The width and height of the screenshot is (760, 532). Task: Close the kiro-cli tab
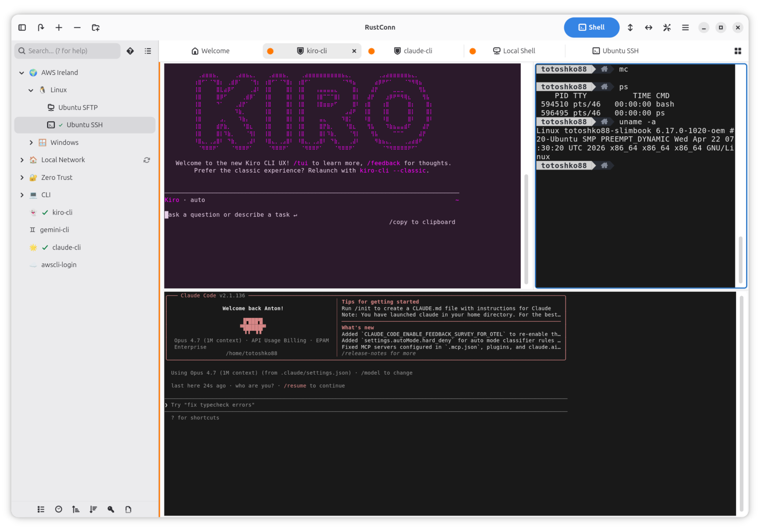(354, 51)
